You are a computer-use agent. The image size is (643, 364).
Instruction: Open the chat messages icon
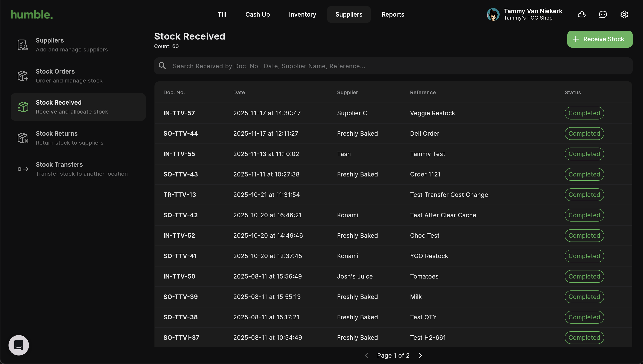tap(603, 14)
